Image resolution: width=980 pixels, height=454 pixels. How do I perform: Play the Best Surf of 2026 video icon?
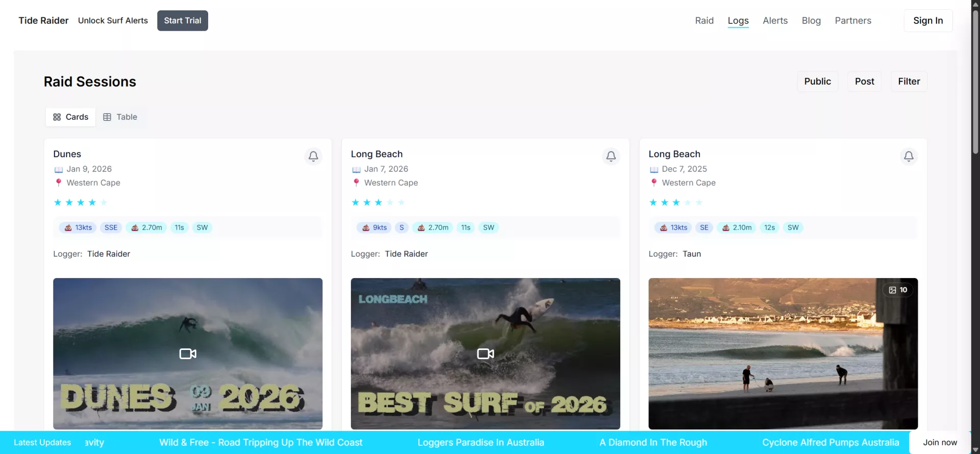point(485,354)
